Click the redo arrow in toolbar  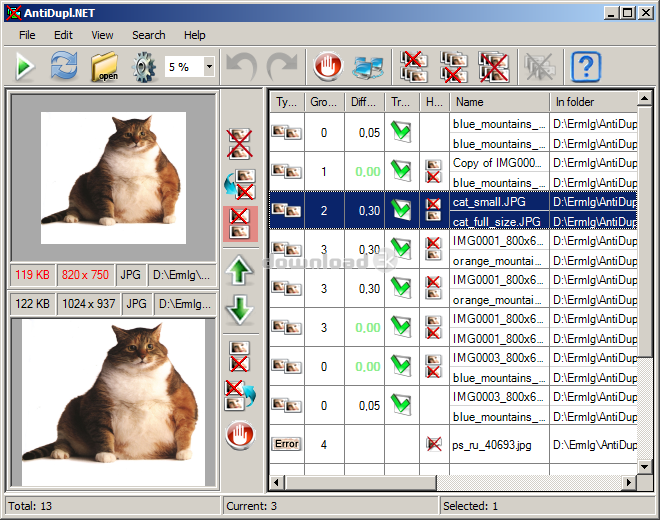(282, 66)
